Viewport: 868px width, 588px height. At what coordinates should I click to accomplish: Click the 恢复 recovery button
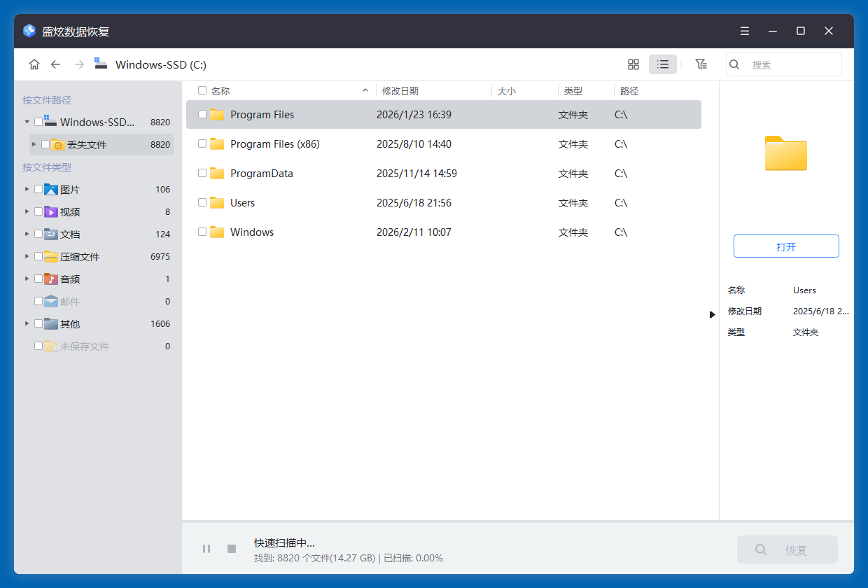787,549
